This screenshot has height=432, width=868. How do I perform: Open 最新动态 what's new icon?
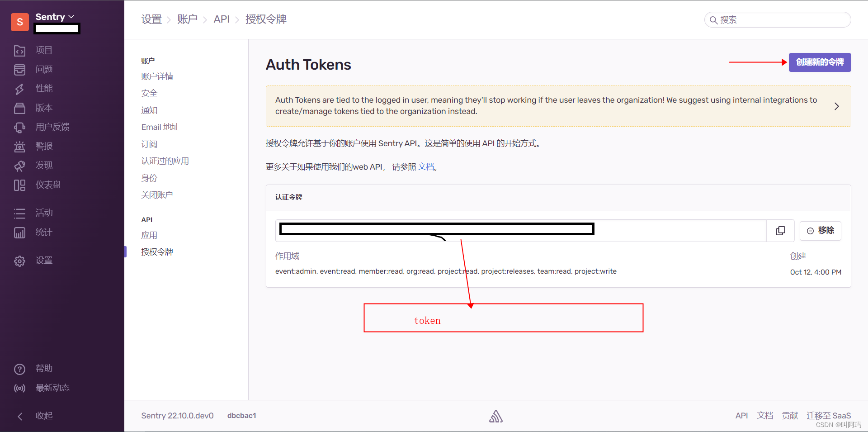click(x=20, y=388)
